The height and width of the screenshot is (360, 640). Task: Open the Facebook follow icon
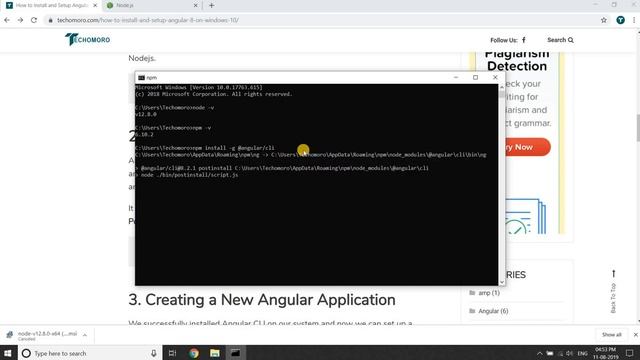[524, 40]
